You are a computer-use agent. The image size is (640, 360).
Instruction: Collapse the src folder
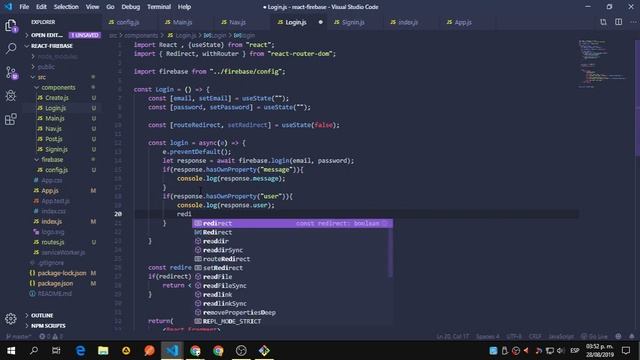coord(42,77)
